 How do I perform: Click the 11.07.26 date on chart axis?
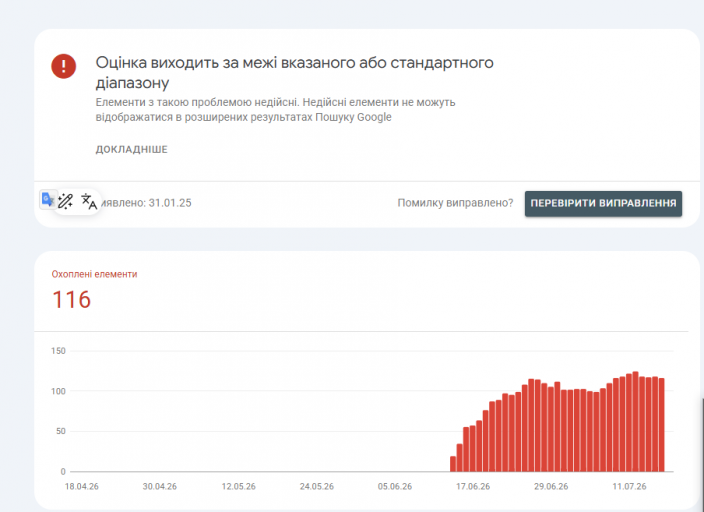tap(629, 486)
